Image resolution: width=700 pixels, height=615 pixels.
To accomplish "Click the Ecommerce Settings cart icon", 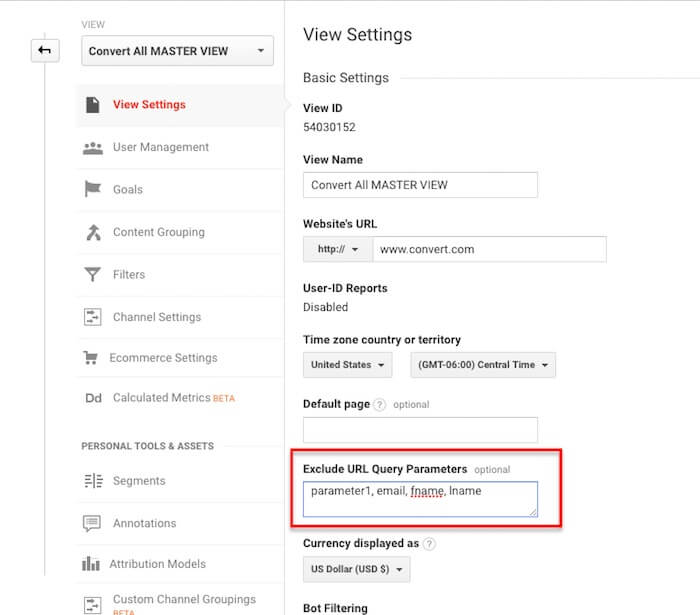I will [91, 357].
